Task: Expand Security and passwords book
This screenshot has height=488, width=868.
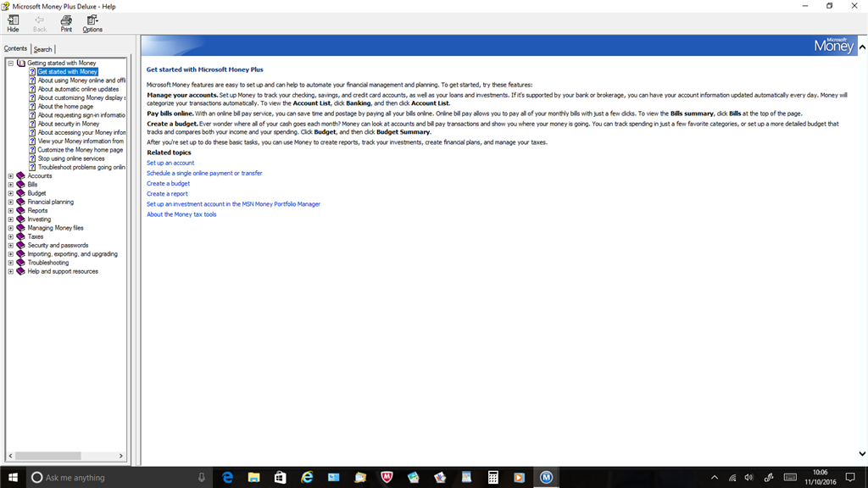Action: [x=10, y=245]
